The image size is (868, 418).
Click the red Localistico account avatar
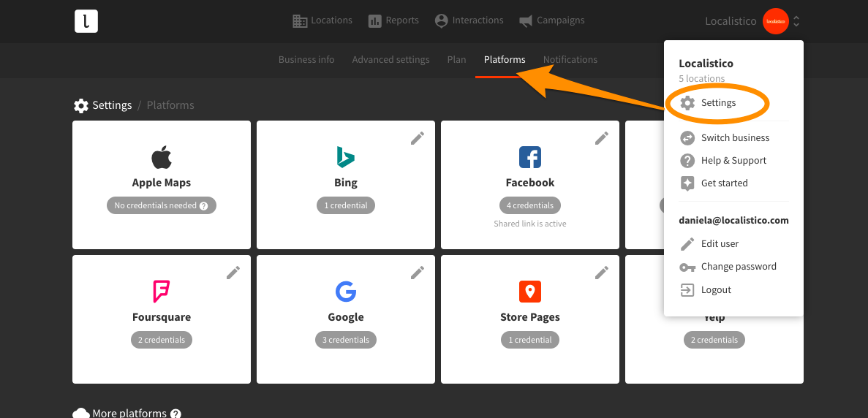click(776, 21)
